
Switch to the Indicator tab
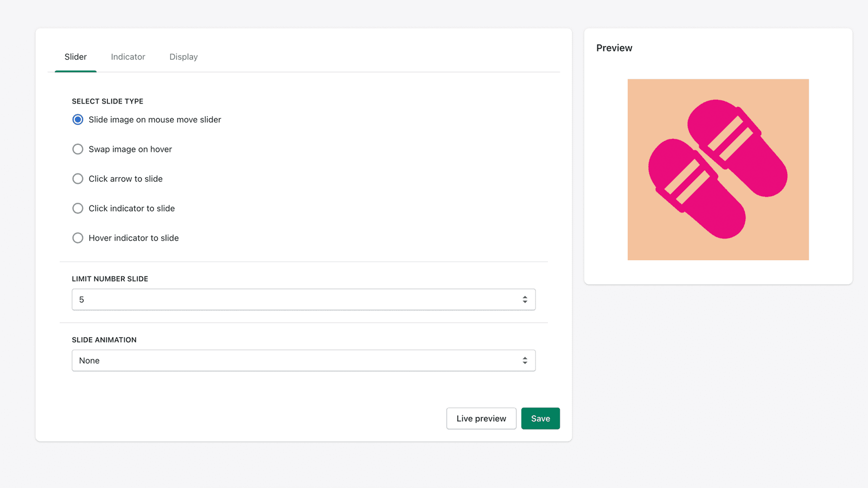click(127, 56)
